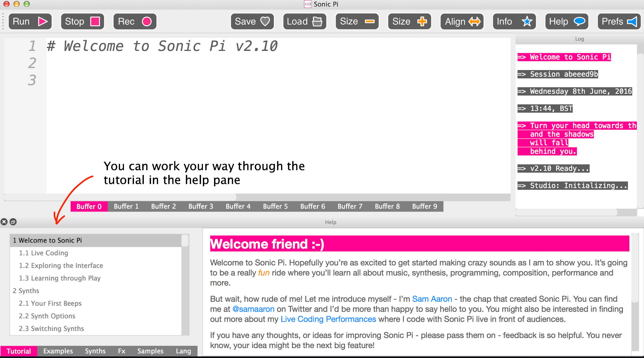Save the code with Save heart button

click(252, 21)
